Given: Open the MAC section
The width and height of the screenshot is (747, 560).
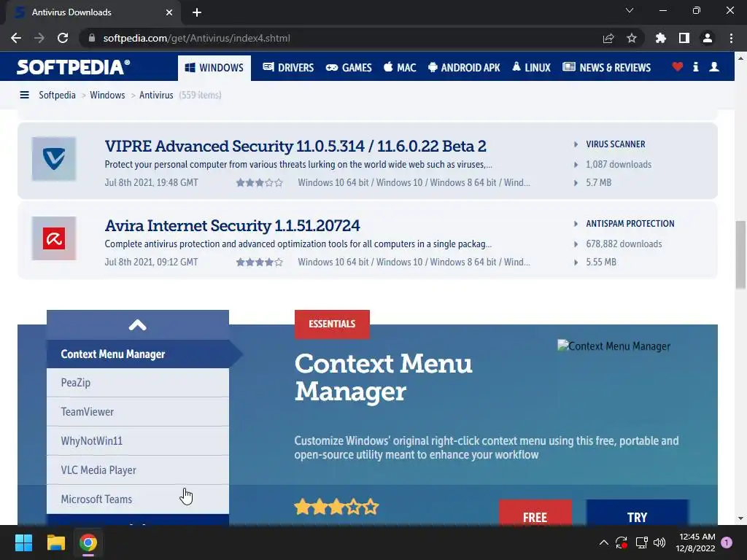Looking at the screenshot, I should tap(400, 68).
